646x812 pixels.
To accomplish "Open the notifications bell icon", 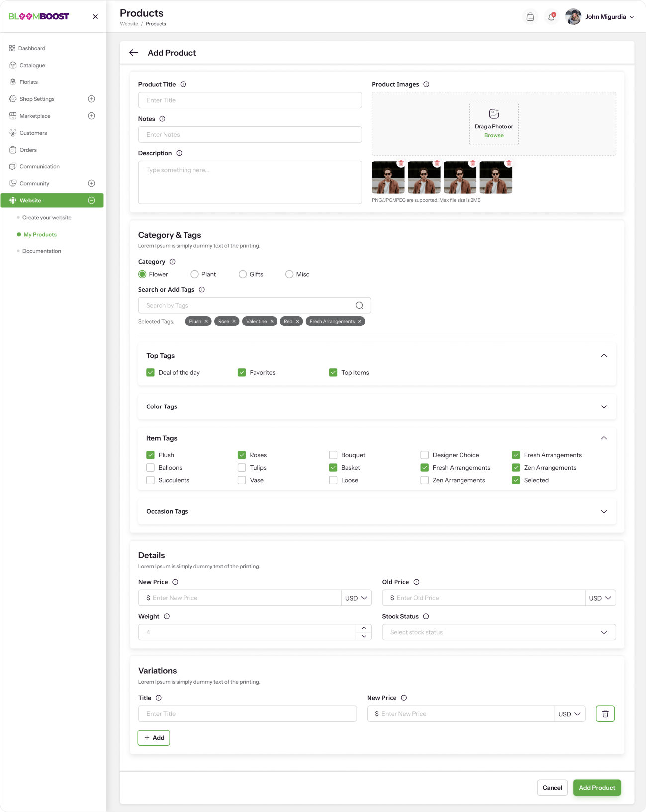I will (x=551, y=17).
